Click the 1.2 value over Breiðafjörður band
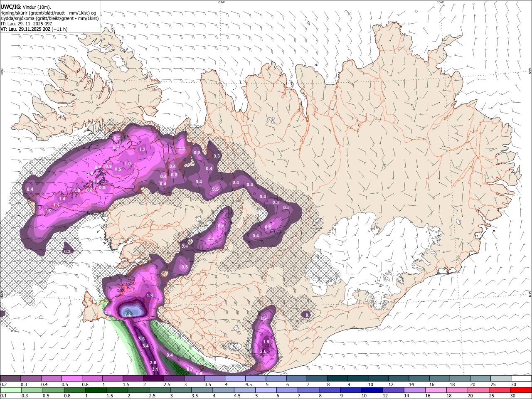The height and width of the screenshot is (399, 532). click(142, 149)
